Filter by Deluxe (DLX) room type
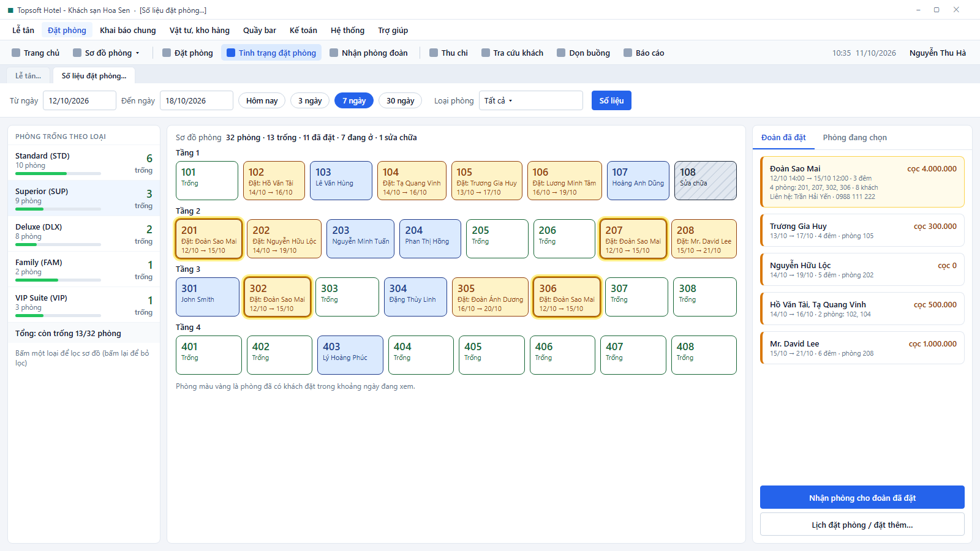The height and width of the screenshot is (551, 980). point(84,234)
